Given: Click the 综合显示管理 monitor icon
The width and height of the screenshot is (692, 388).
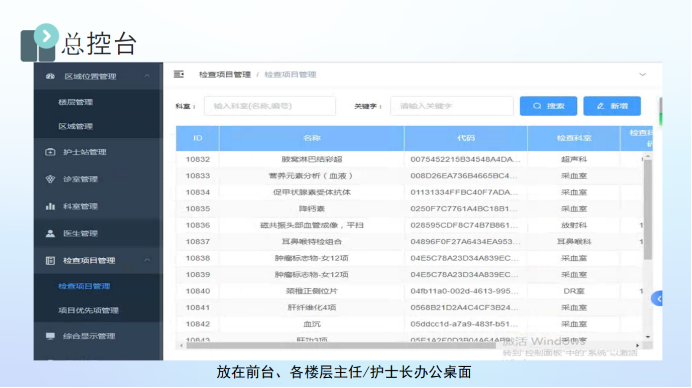Looking at the screenshot, I should coord(50,336).
